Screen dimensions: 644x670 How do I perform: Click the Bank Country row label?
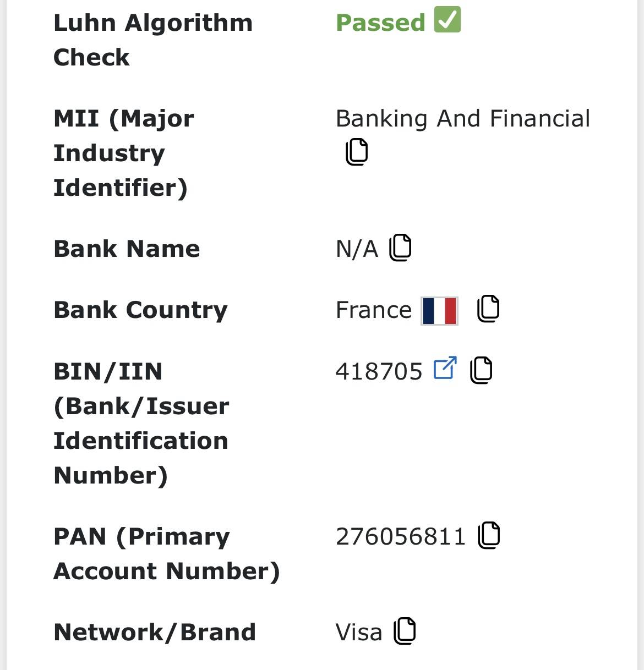pos(140,310)
